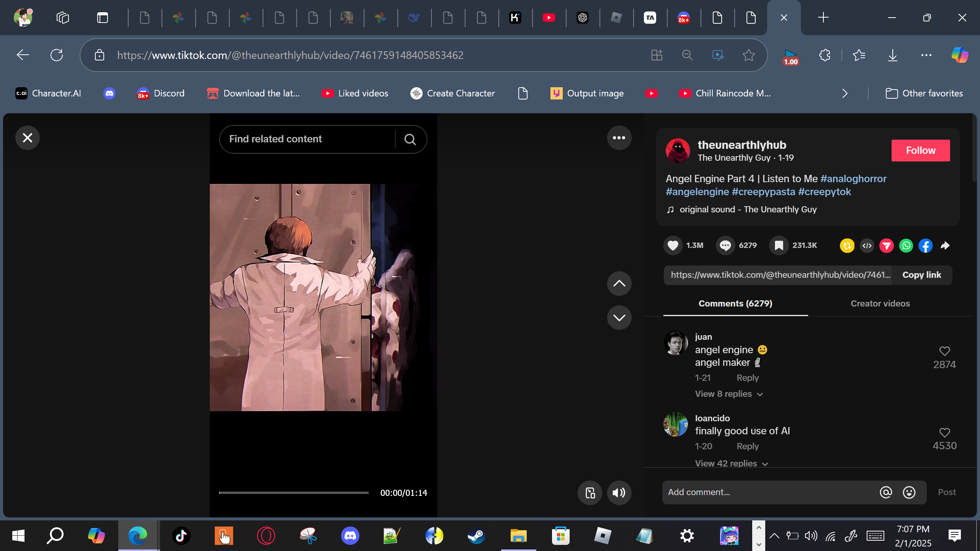
Task: Share the video to Facebook
Action: pyautogui.click(x=926, y=246)
